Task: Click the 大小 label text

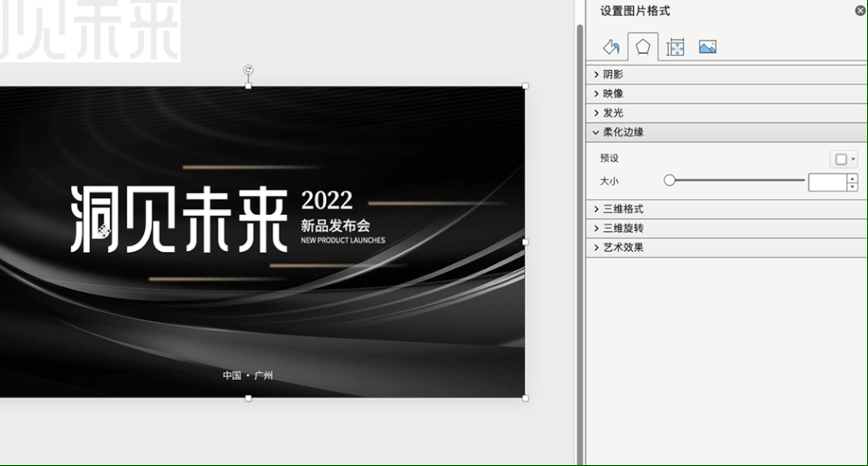Action: coord(610,181)
